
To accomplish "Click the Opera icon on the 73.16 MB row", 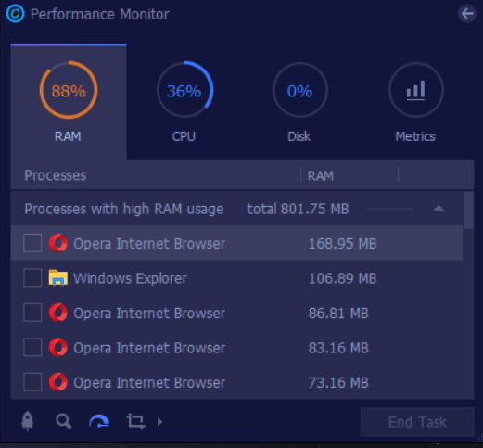I will click(58, 382).
